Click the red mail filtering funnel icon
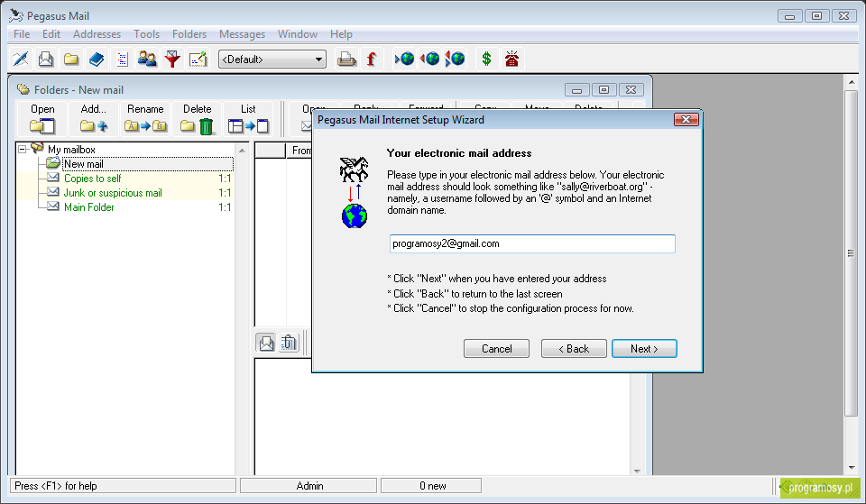Image resolution: width=866 pixels, height=504 pixels. pyautogui.click(x=172, y=60)
